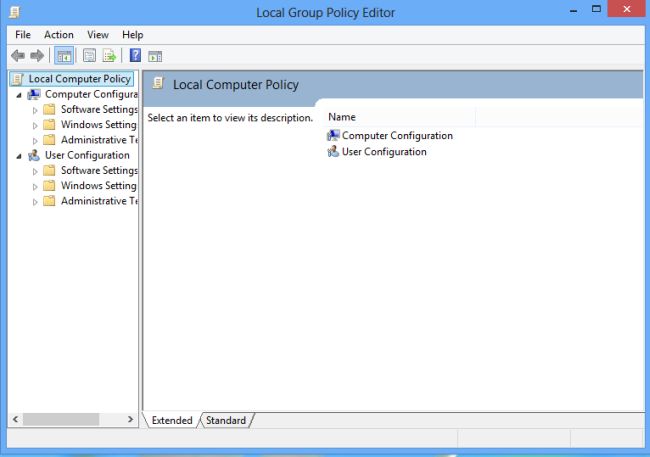Open the blue Help toolbar icon
This screenshot has width=650, height=457.
[135, 55]
